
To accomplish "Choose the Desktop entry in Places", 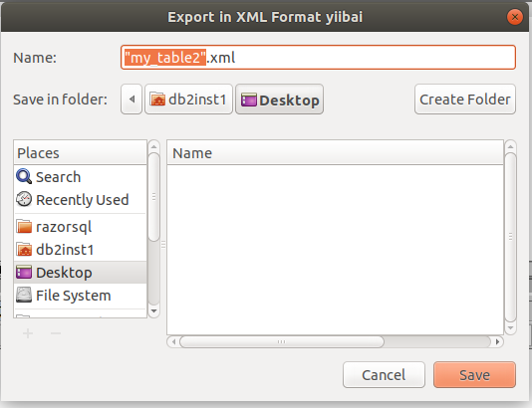I will (x=80, y=273).
